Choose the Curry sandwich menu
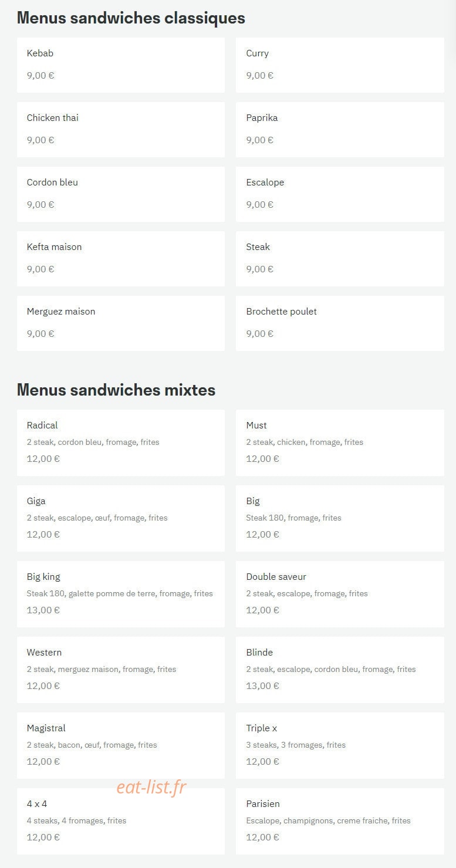The width and height of the screenshot is (456, 868). [340, 65]
